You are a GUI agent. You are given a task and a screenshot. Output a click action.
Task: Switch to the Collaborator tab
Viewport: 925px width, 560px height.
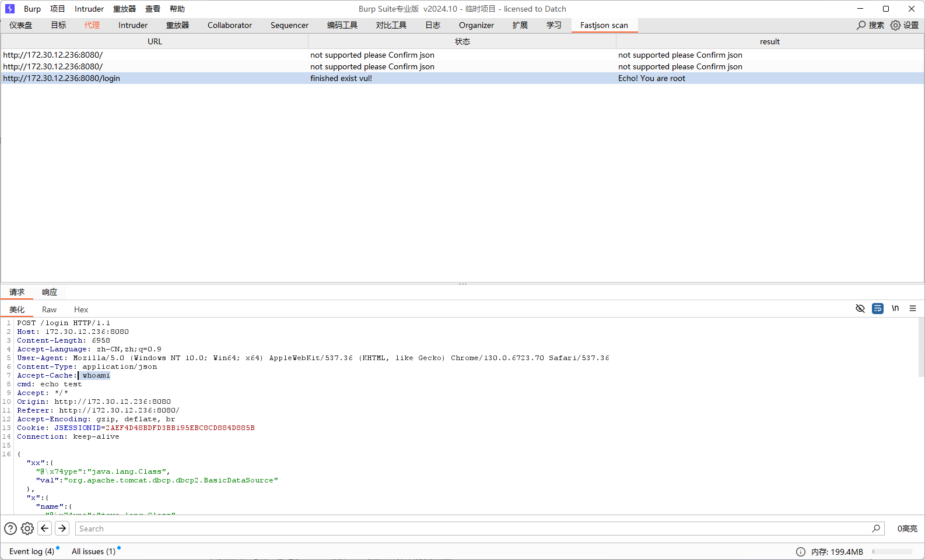pyautogui.click(x=230, y=25)
